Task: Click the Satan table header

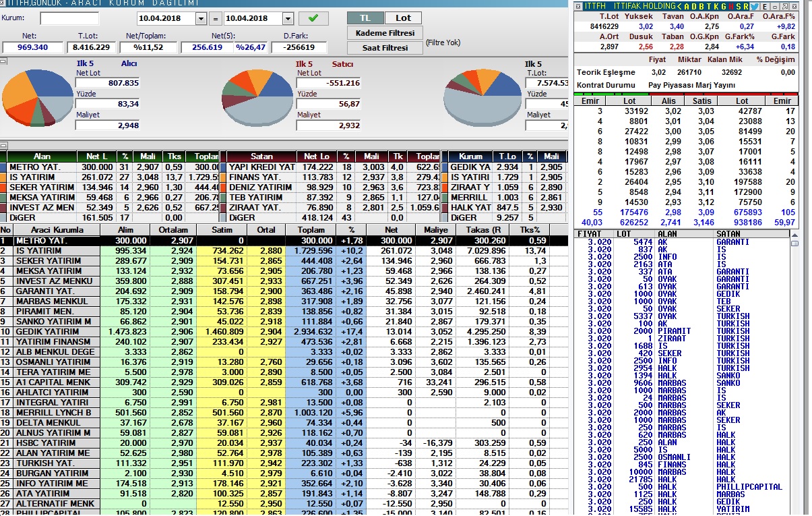Action: tap(261, 156)
